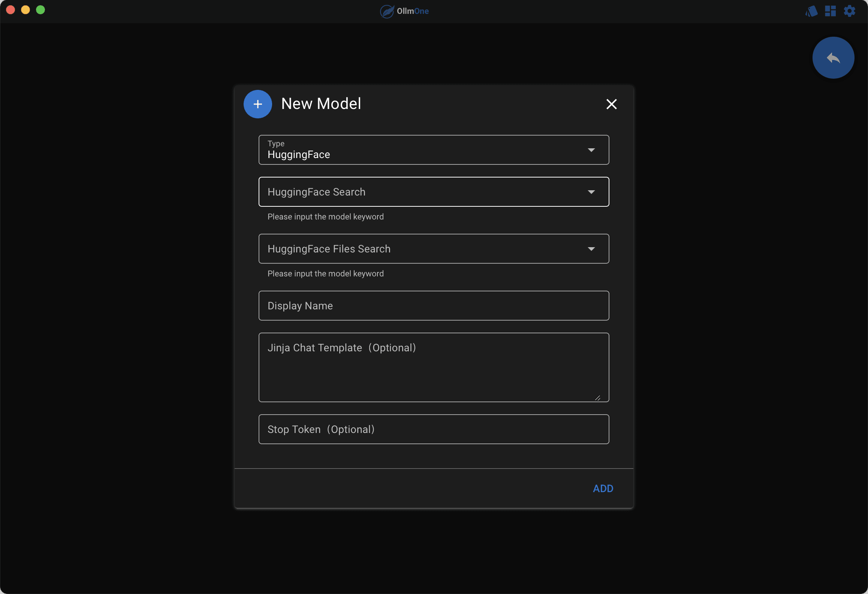Open the dashboard layout icon

(x=830, y=11)
